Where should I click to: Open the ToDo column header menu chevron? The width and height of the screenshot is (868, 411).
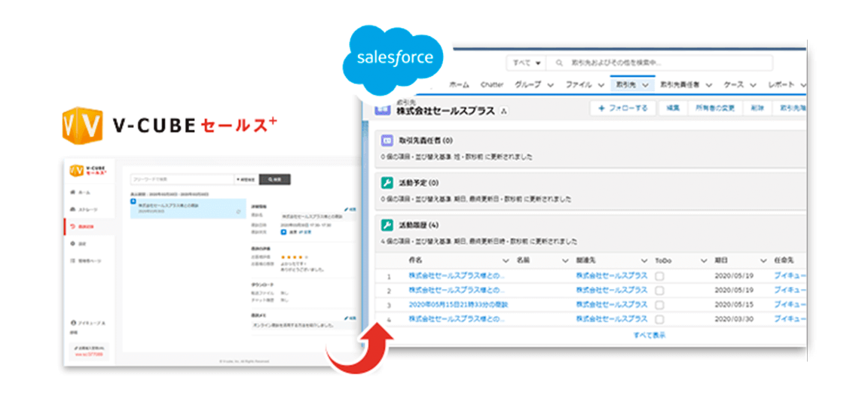click(704, 260)
